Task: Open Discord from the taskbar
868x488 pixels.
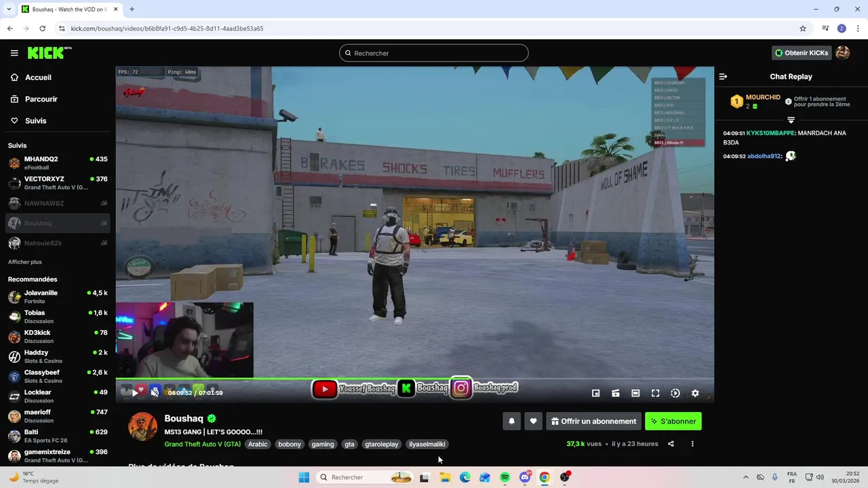Action: coord(524,477)
